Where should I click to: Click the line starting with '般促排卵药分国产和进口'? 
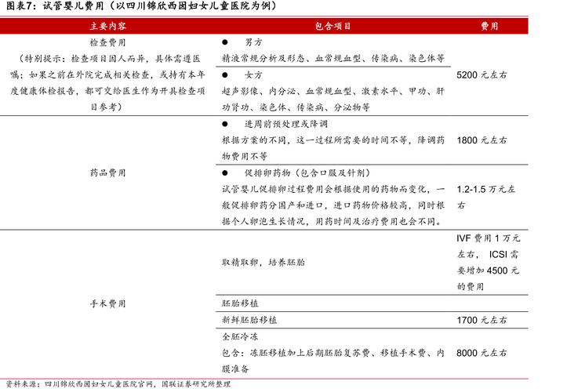point(333,205)
